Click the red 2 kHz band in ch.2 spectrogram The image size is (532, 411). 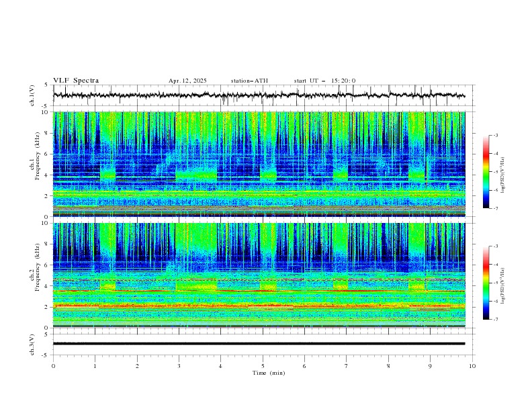click(x=259, y=306)
